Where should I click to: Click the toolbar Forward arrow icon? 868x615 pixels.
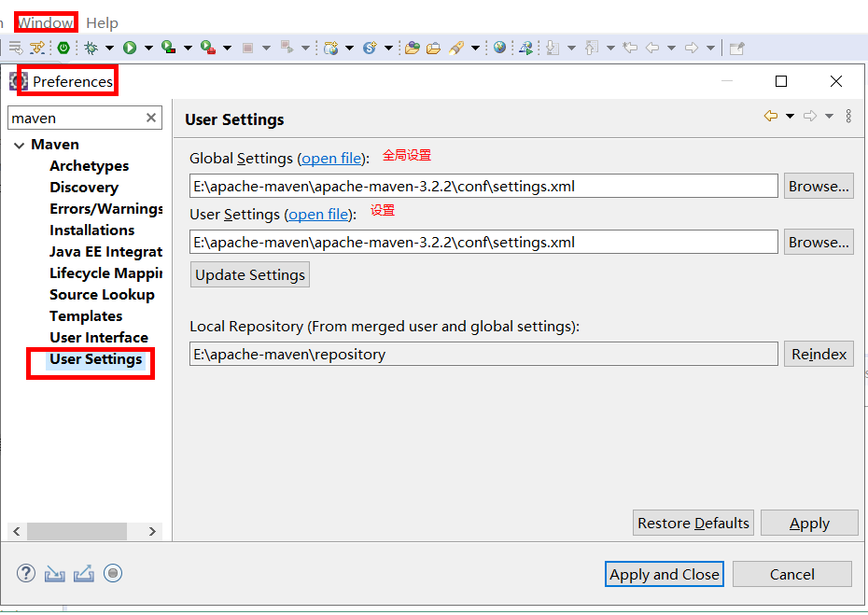coord(692,49)
